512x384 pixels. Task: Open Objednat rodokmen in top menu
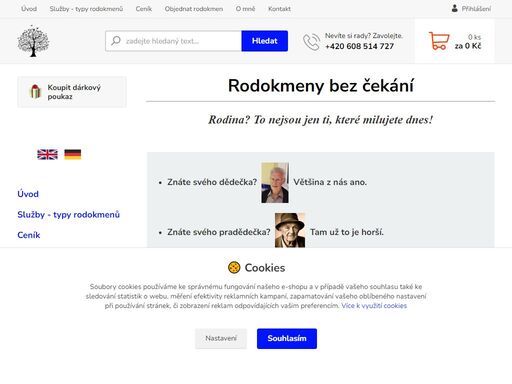coord(194,9)
